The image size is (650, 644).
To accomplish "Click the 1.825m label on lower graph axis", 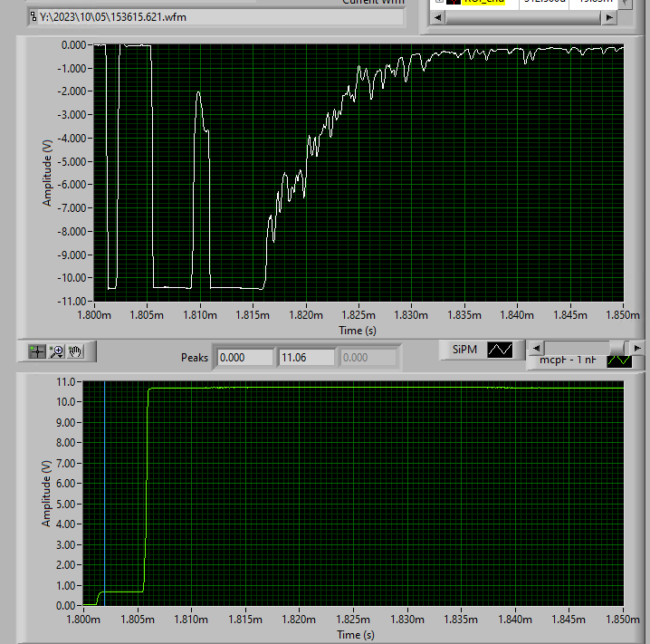I will pyautogui.click(x=353, y=620).
